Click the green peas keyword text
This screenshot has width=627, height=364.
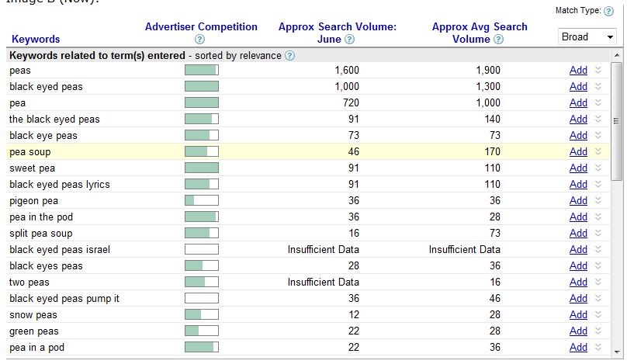pos(34,331)
